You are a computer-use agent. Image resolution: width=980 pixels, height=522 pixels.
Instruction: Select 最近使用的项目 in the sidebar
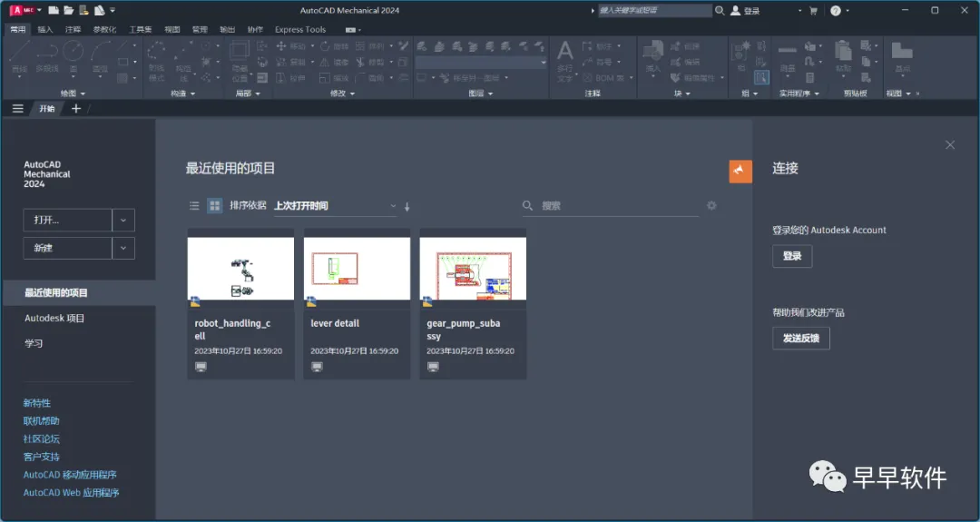coord(79,292)
